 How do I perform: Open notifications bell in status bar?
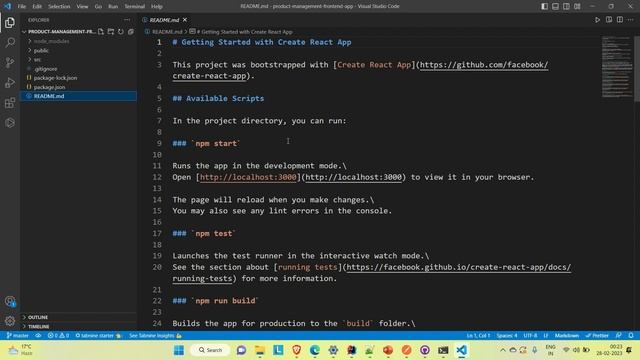click(x=631, y=336)
